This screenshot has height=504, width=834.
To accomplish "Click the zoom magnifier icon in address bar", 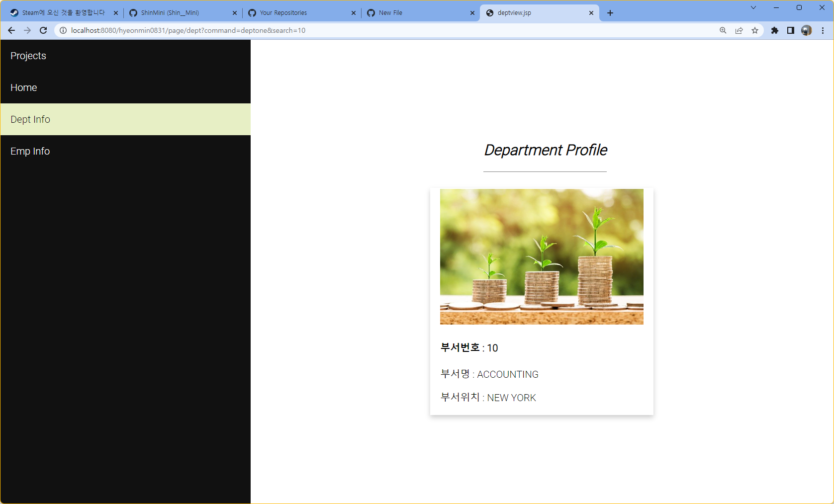I will pyautogui.click(x=723, y=30).
